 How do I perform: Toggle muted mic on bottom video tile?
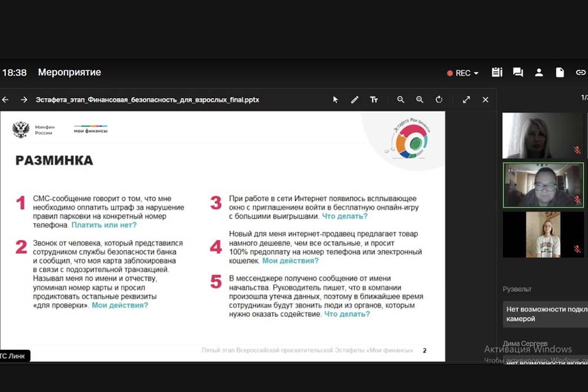click(577, 249)
